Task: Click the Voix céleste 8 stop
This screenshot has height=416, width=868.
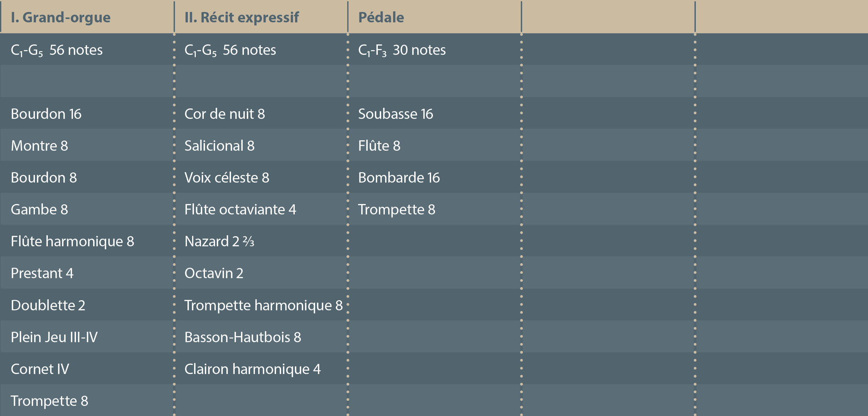Action: click(227, 177)
